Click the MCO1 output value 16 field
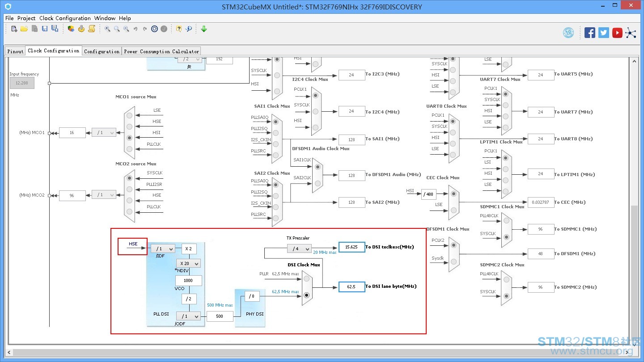 point(72,133)
